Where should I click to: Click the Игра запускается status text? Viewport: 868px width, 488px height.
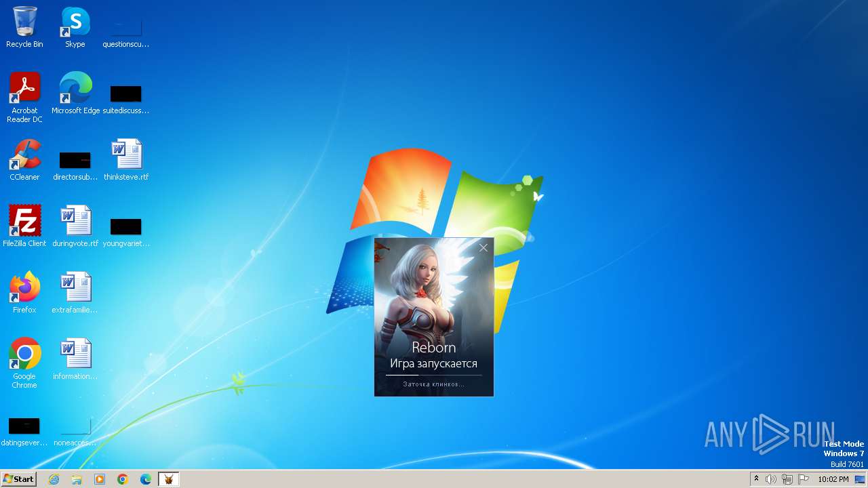click(434, 364)
